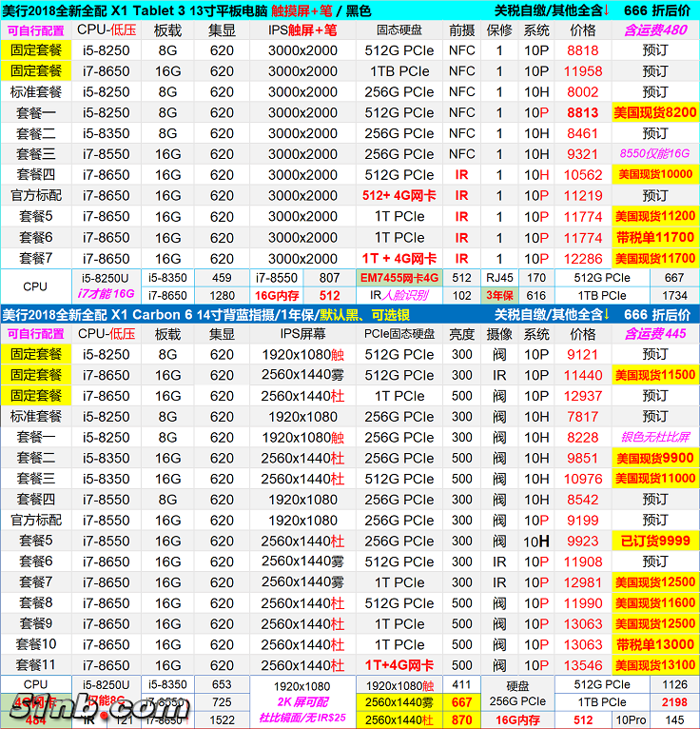This screenshot has height=729, width=700.
Task: Click the X1 Carbon 6 header title
Action: (190, 315)
